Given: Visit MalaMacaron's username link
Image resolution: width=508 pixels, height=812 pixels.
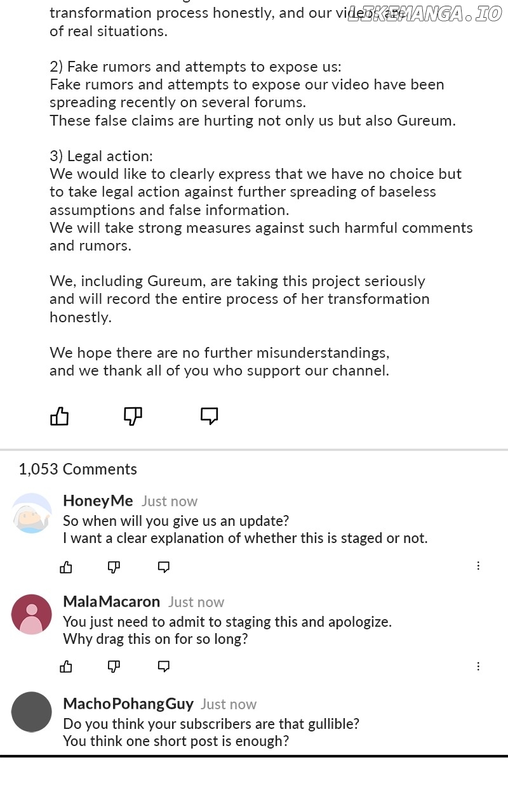Looking at the screenshot, I should click(111, 601).
